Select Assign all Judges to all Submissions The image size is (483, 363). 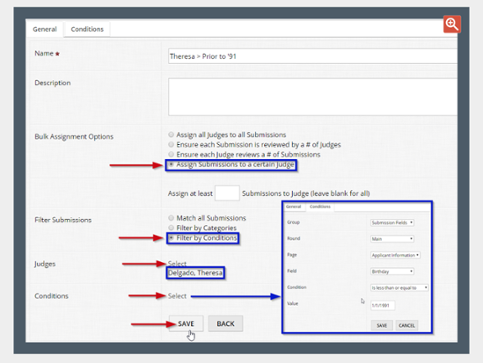(171, 135)
